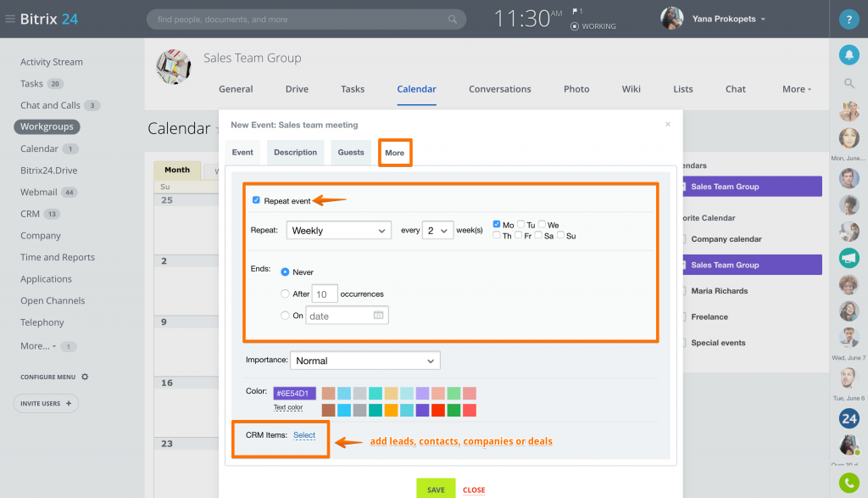Open the Conversations group tab
Image resolution: width=868 pixels, height=498 pixels.
(x=500, y=89)
